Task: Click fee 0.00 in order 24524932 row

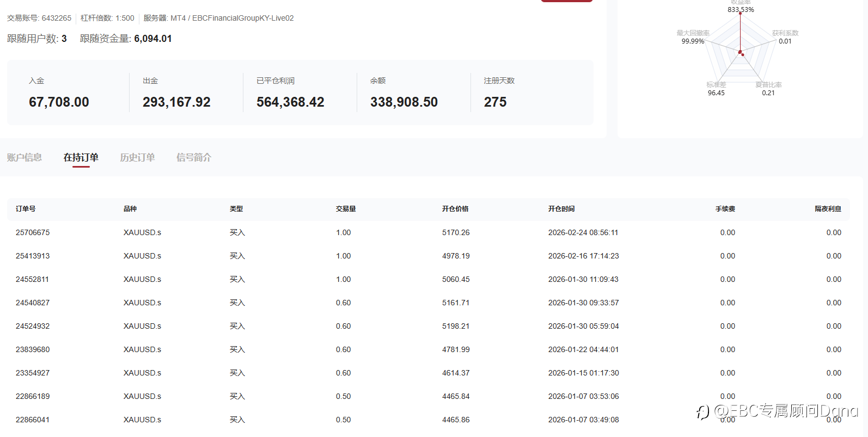Action: (x=728, y=326)
